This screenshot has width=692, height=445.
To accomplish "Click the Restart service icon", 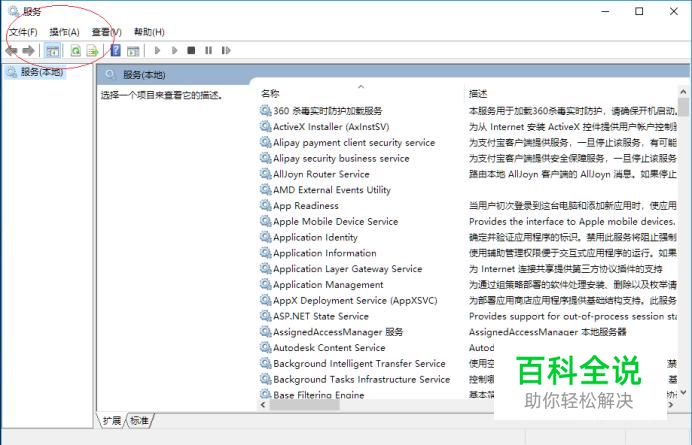I will coord(226,50).
